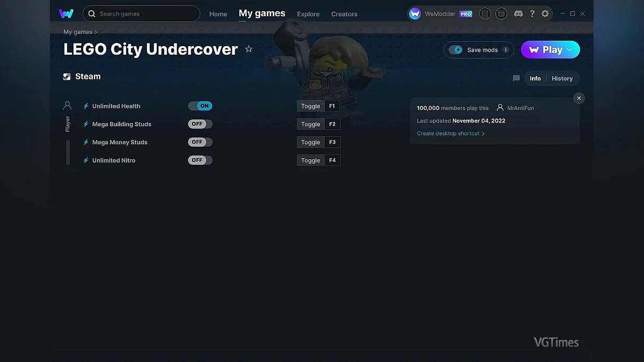Maximize the WeMod window
The height and width of the screenshot is (362, 644).
[573, 14]
